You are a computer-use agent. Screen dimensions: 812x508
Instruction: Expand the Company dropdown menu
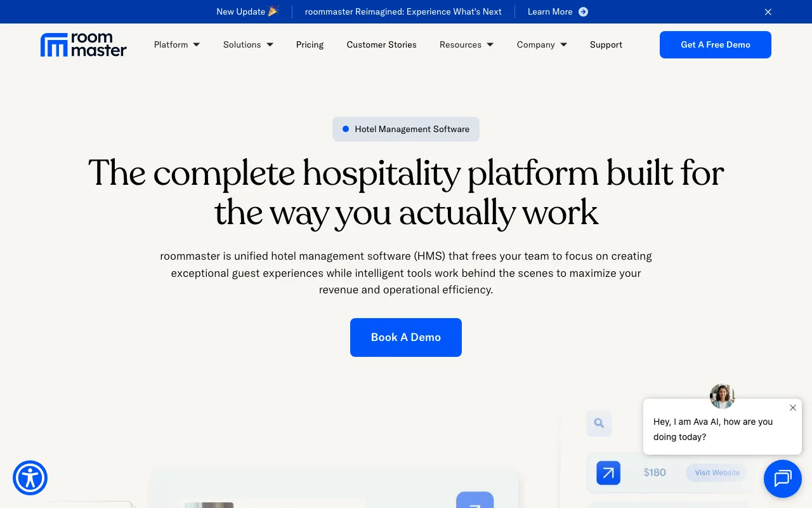[542, 44]
